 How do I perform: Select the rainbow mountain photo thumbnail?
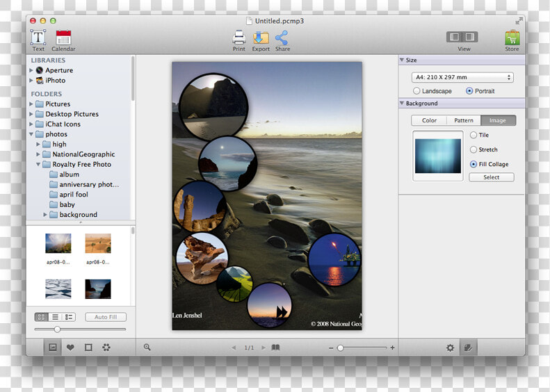[x=58, y=243]
